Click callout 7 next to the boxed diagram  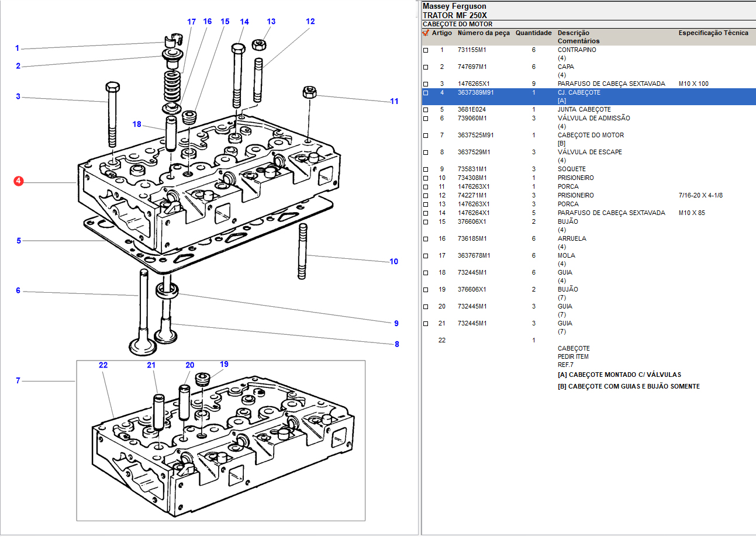coord(18,381)
